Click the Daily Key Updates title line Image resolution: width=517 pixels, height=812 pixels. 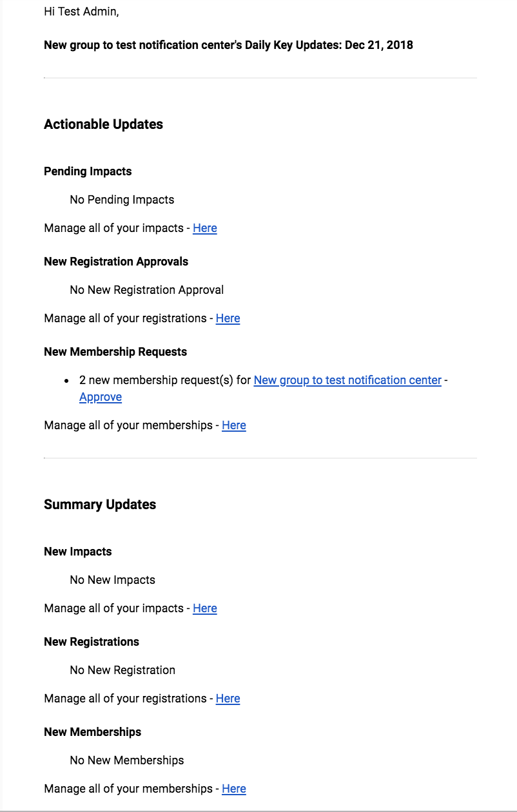[228, 45]
